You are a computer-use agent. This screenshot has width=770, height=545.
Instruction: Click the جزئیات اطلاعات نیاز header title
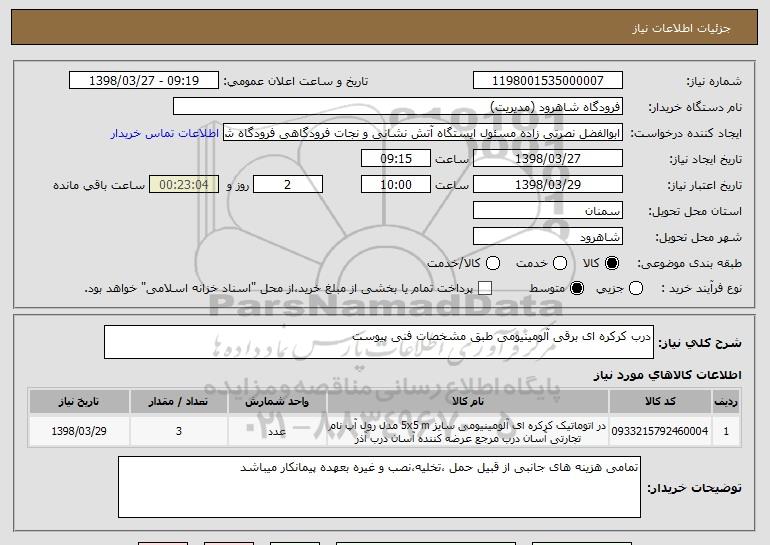681,28
